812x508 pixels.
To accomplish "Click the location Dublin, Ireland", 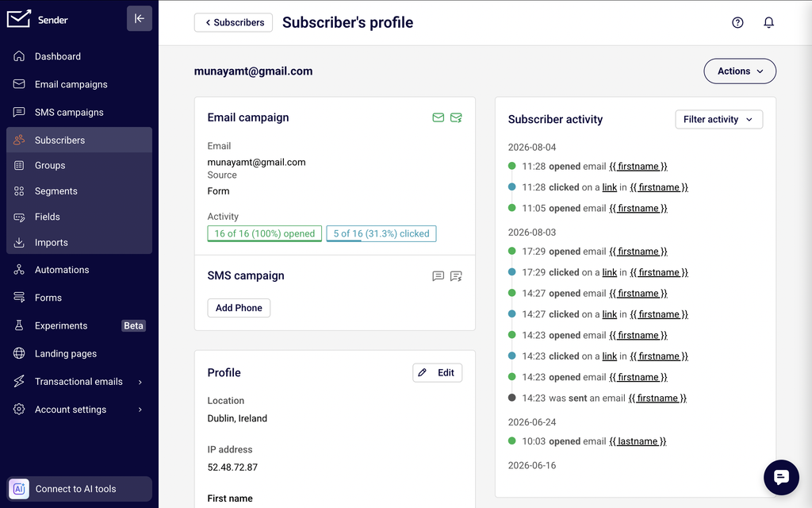I will point(237,418).
